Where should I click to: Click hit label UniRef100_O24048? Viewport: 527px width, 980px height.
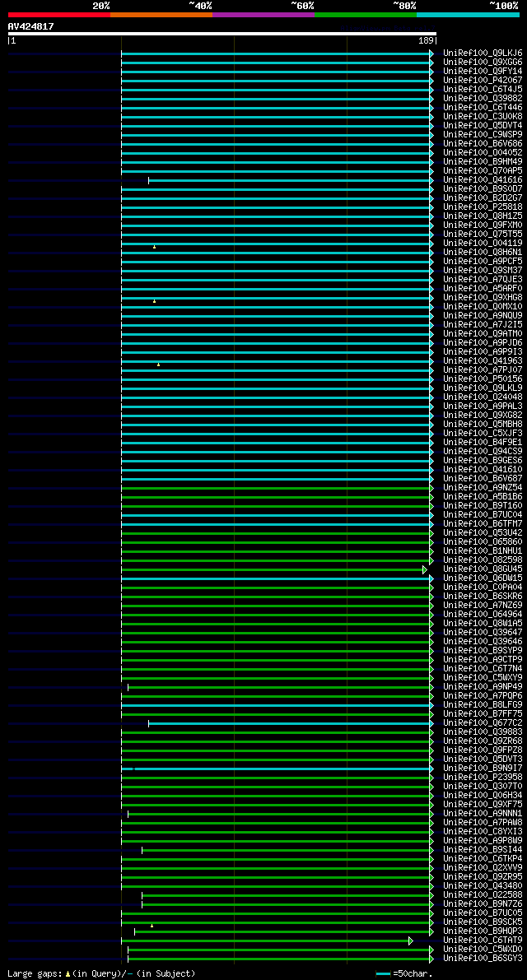pyautogui.click(x=483, y=397)
